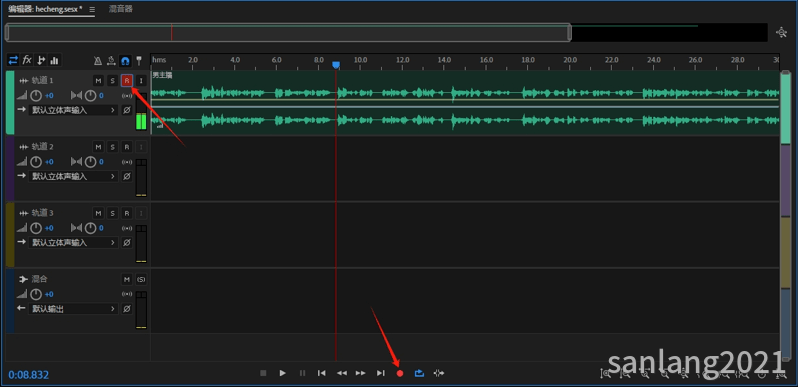The image size is (798, 387).
Task: Invert polarity Ø on 轨道 3
Action: tap(127, 242)
